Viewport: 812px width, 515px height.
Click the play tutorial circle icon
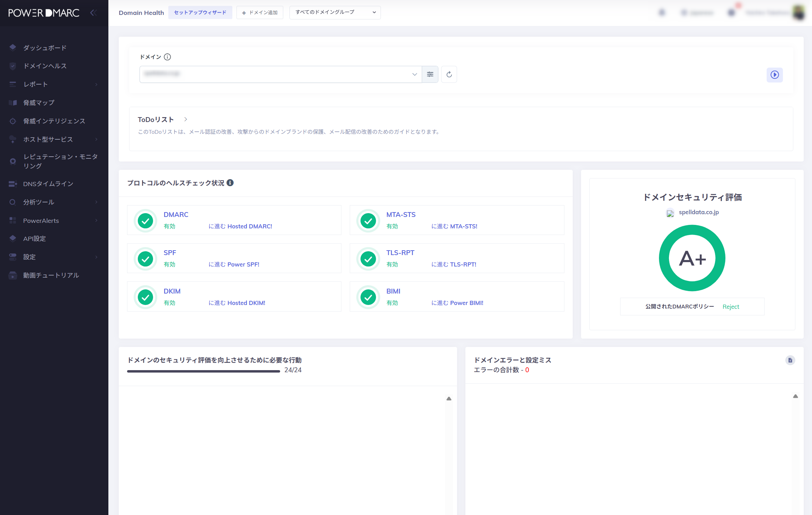coord(774,75)
